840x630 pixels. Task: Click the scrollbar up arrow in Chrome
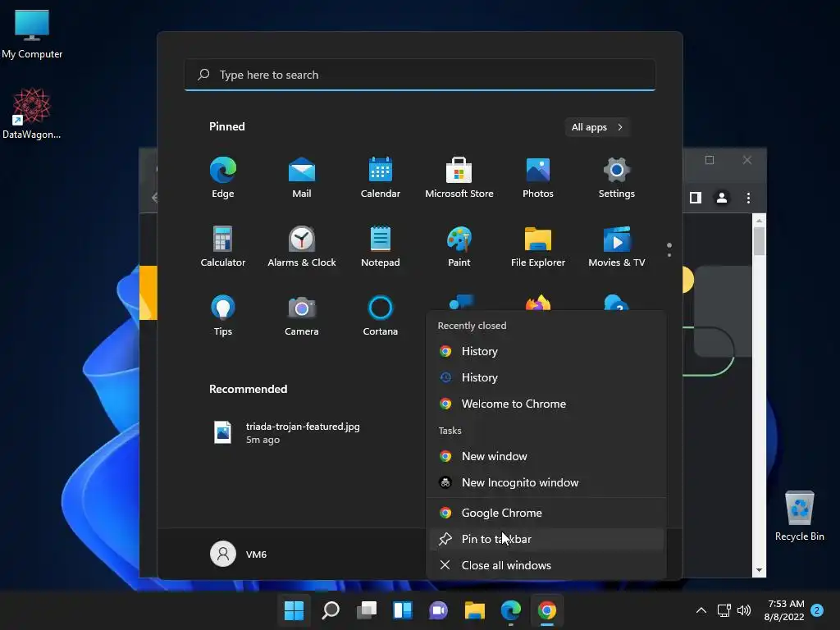759,220
